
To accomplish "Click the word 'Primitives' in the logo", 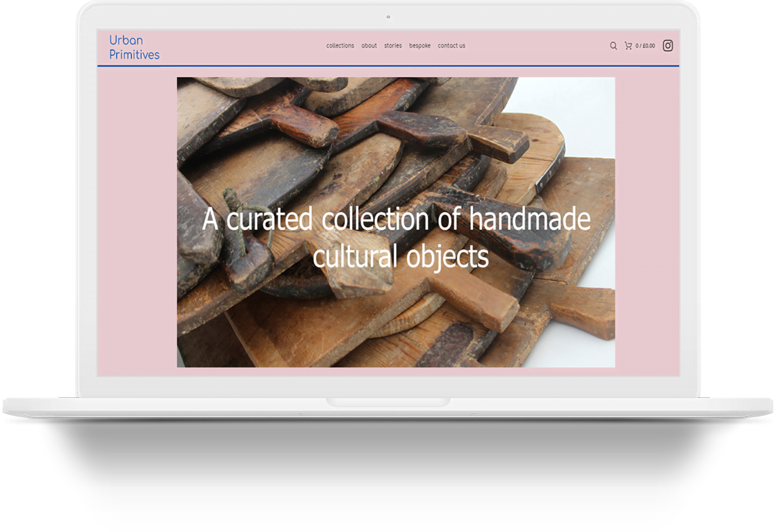I will tap(134, 54).
